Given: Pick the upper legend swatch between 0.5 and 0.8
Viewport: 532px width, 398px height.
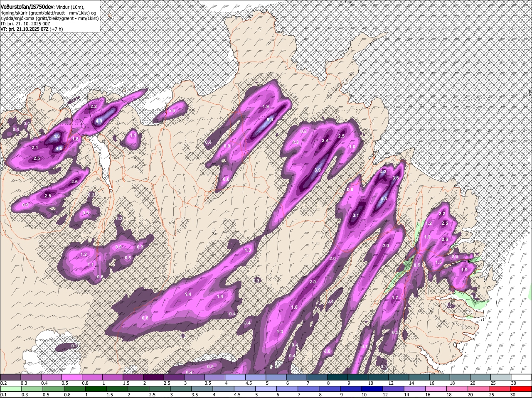Looking at the screenshot, I should point(72,377).
